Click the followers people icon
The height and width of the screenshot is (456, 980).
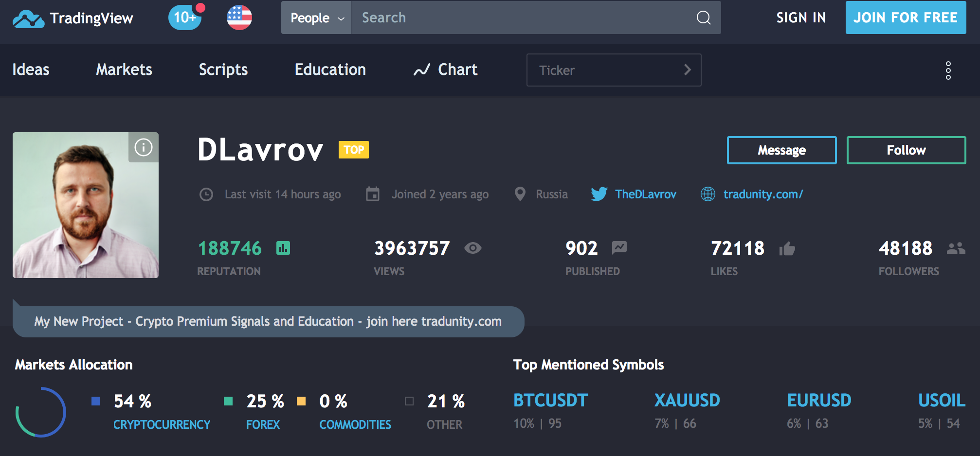point(956,248)
